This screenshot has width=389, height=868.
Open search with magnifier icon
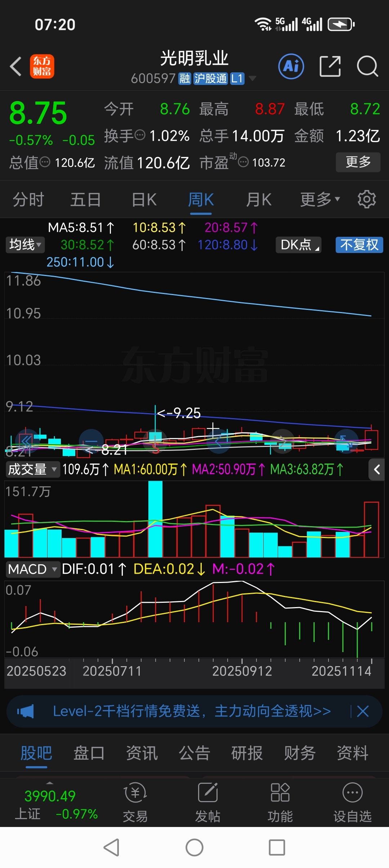tap(367, 66)
